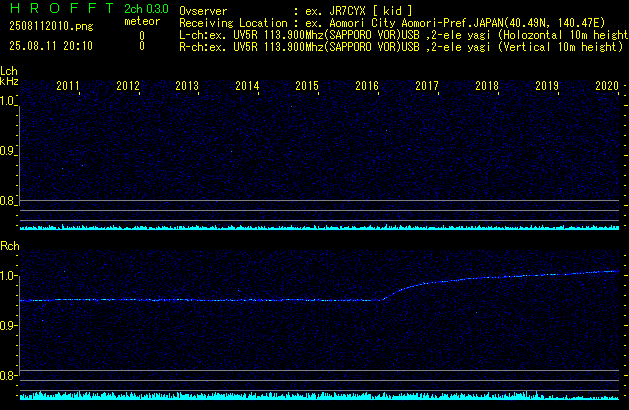The image size is (629, 410).
Task: Click the cyan power strip under Rch
Action: [319, 395]
